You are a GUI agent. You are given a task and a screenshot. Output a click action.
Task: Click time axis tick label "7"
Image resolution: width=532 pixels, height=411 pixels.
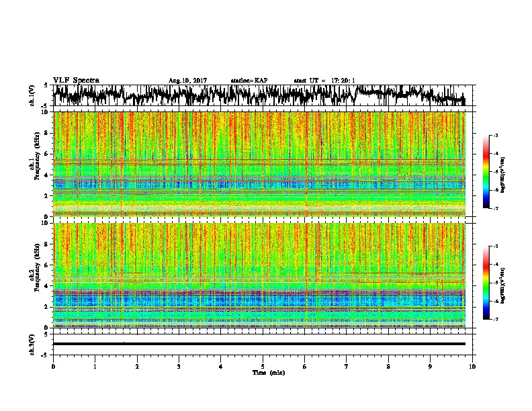click(x=347, y=367)
